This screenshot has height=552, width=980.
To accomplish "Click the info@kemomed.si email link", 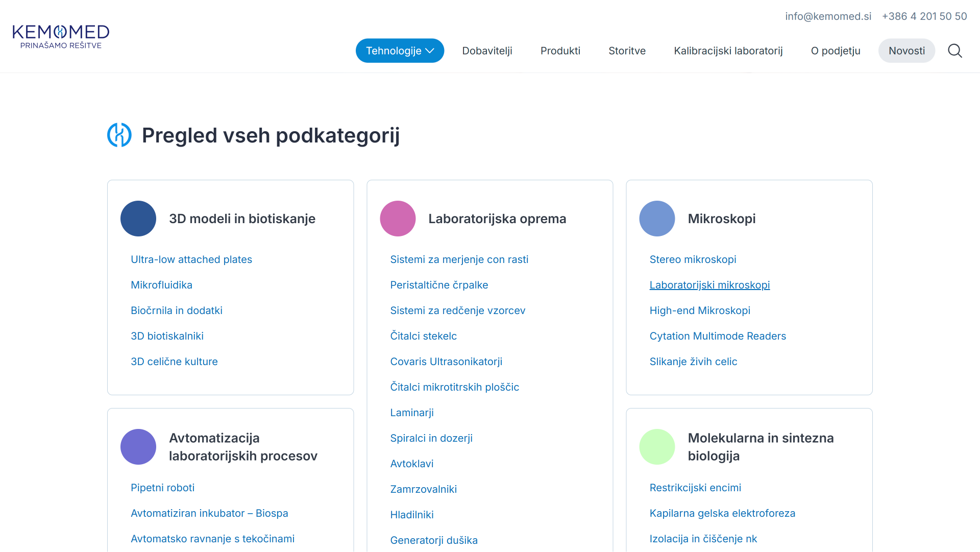I will click(828, 16).
